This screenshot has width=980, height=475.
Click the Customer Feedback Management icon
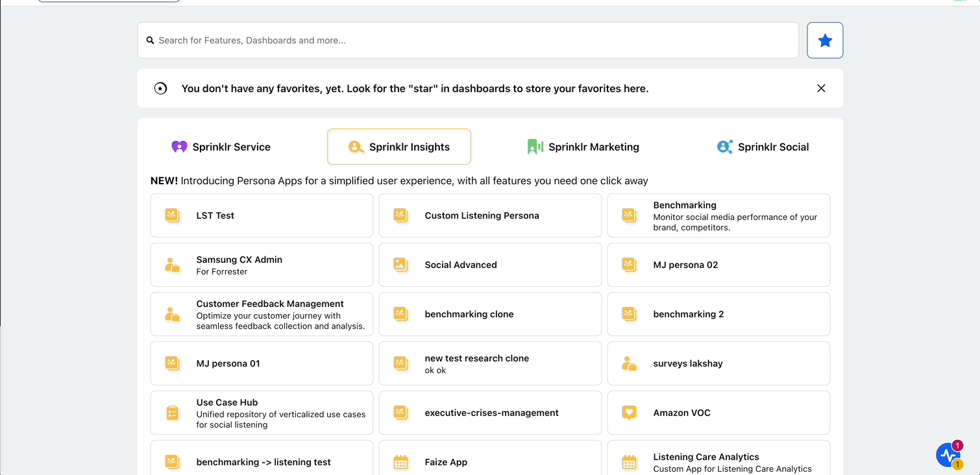(172, 314)
